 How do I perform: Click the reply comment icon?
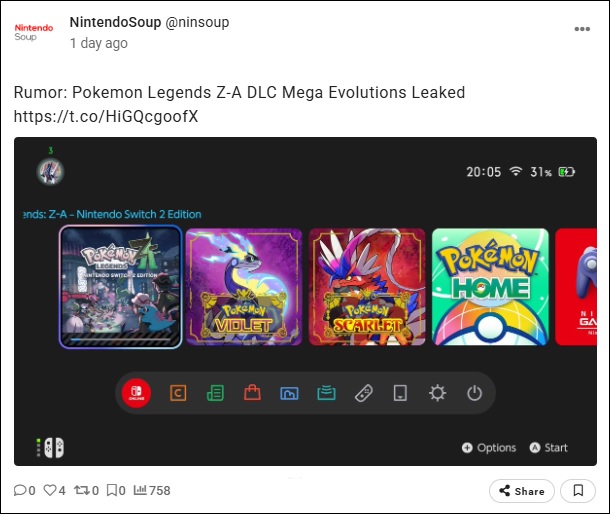click(19, 490)
